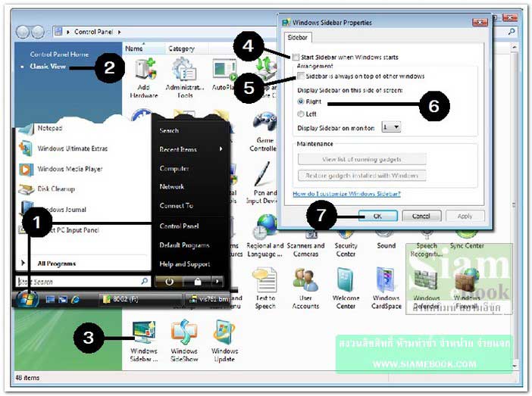Open Welcome Center icon
The height and width of the screenshot is (396, 532).
click(x=346, y=288)
